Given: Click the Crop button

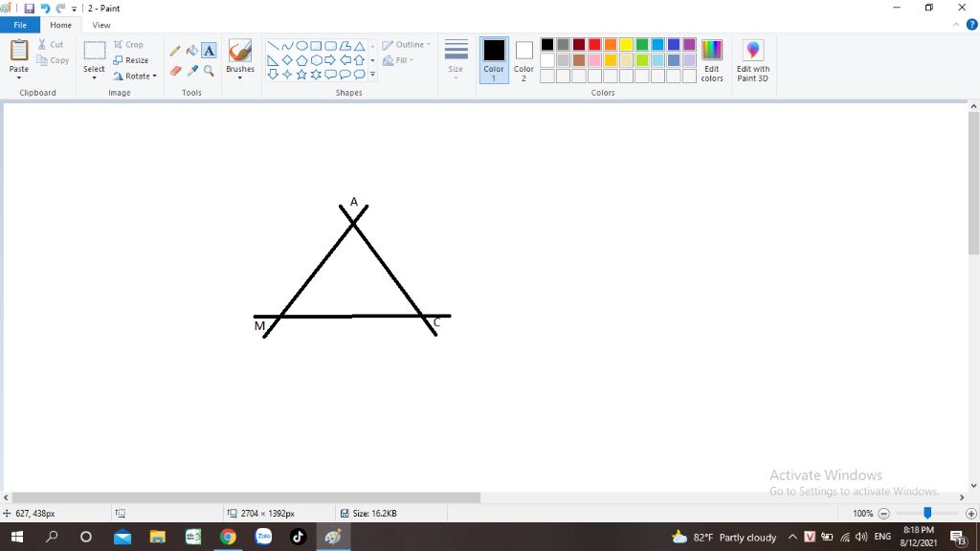Looking at the screenshot, I should (x=129, y=44).
